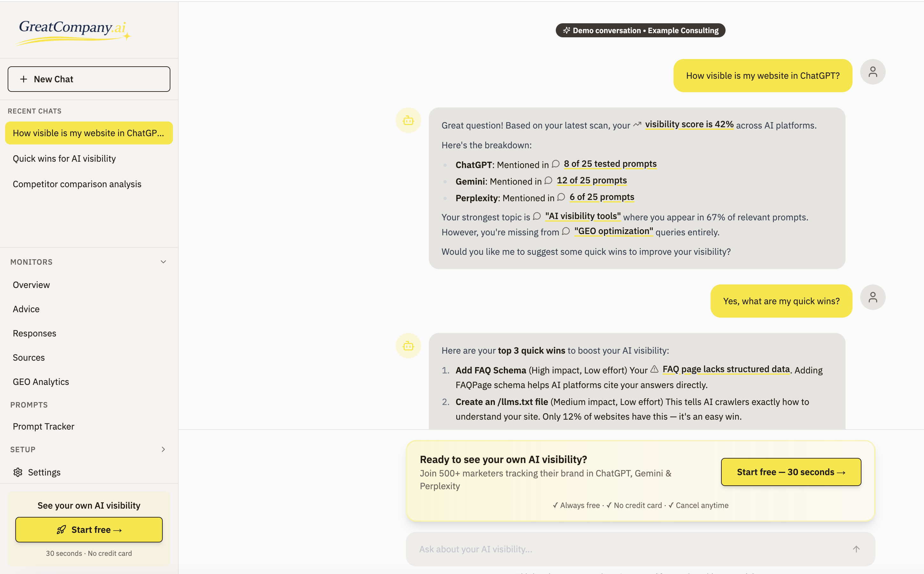Start a New Chat
Screen dimensions: 924x574
[x=89, y=79]
